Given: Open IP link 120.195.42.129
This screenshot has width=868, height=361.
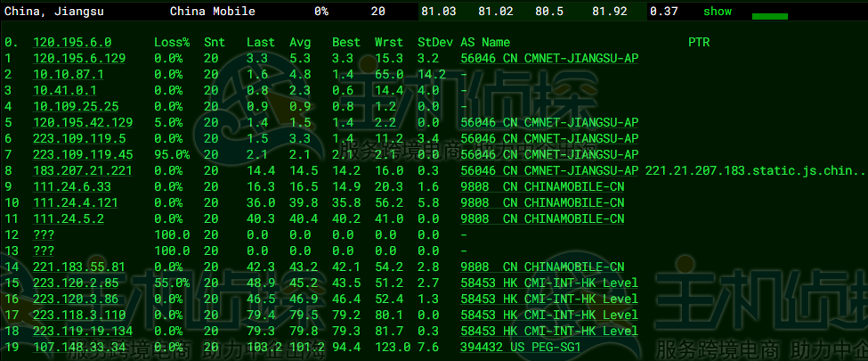Looking at the screenshot, I should (x=83, y=122).
